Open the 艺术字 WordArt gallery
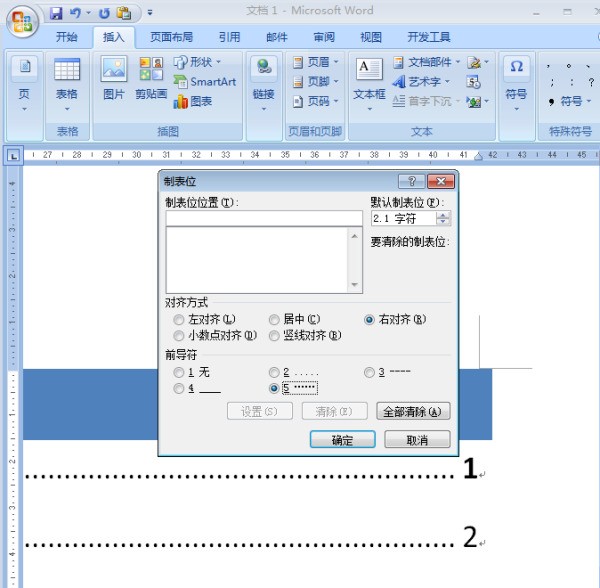The image size is (600, 588). coord(421,81)
